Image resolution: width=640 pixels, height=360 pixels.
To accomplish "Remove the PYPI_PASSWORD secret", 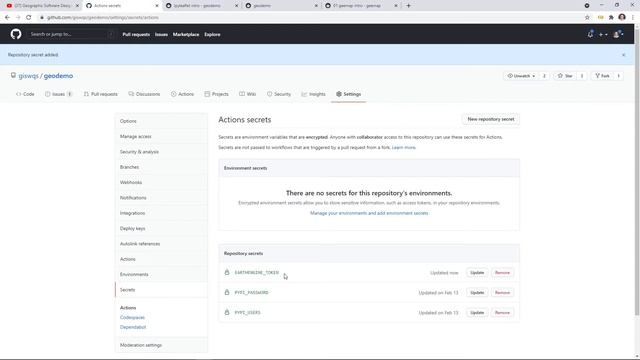I will pos(502,293).
